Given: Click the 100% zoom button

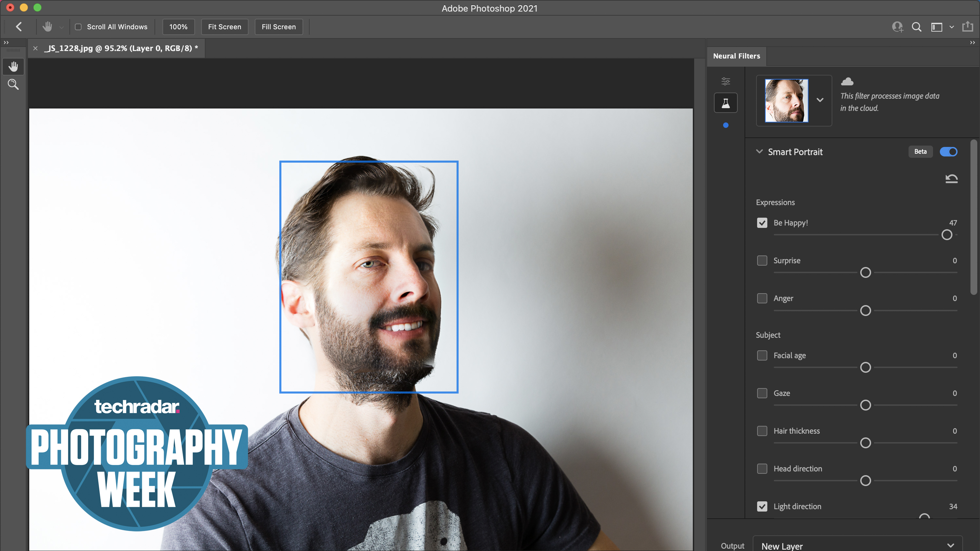Looking at the screenshot, I should tap(178, 27).
